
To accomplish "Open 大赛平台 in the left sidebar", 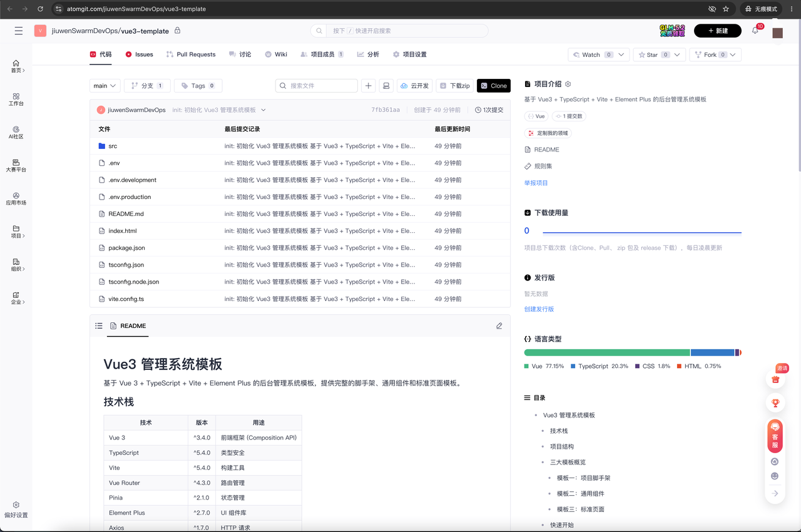I will click(16, 166).
